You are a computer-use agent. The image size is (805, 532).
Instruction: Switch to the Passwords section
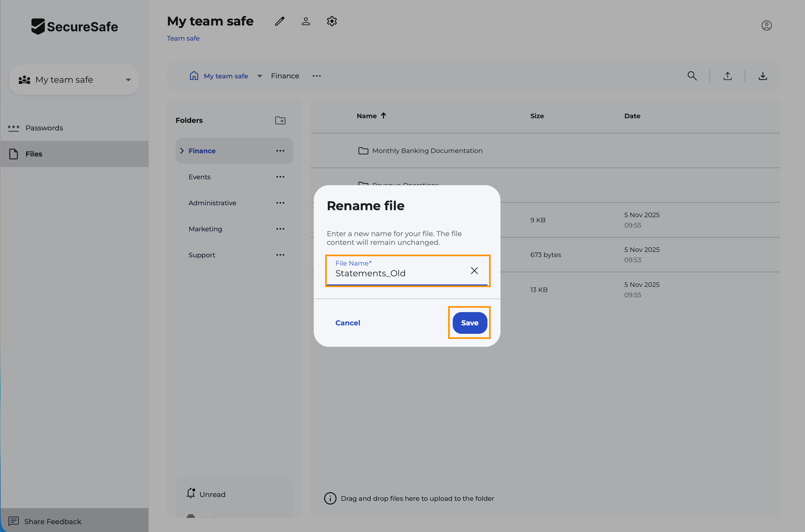[x=44, y=128]
